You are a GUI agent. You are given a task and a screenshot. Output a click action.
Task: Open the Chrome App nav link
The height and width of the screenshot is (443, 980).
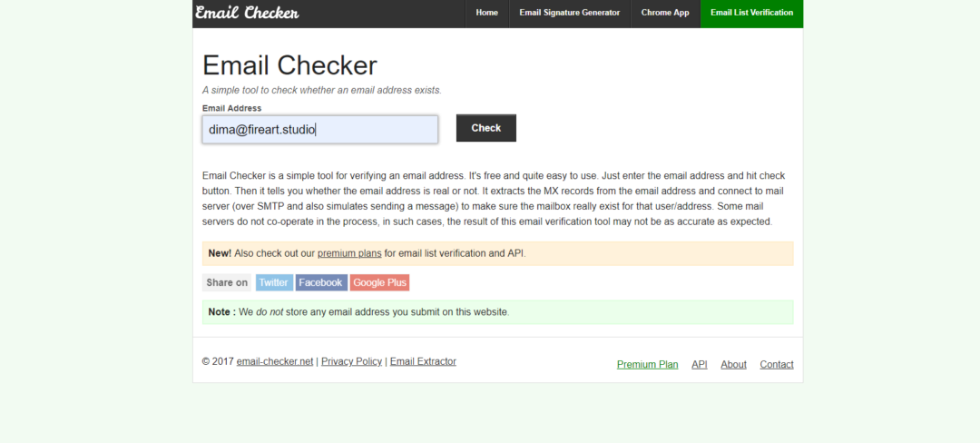[665, 13]
